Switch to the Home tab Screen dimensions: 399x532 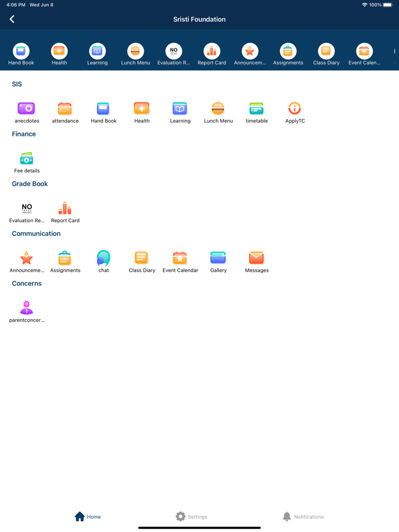point(88,517)
